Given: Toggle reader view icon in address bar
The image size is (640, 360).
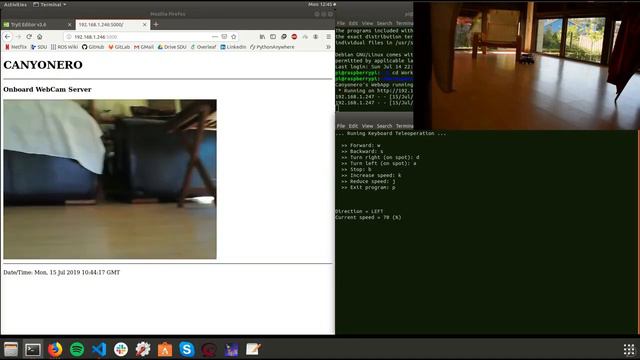Looking at the screenshot, I should [224, 37].
